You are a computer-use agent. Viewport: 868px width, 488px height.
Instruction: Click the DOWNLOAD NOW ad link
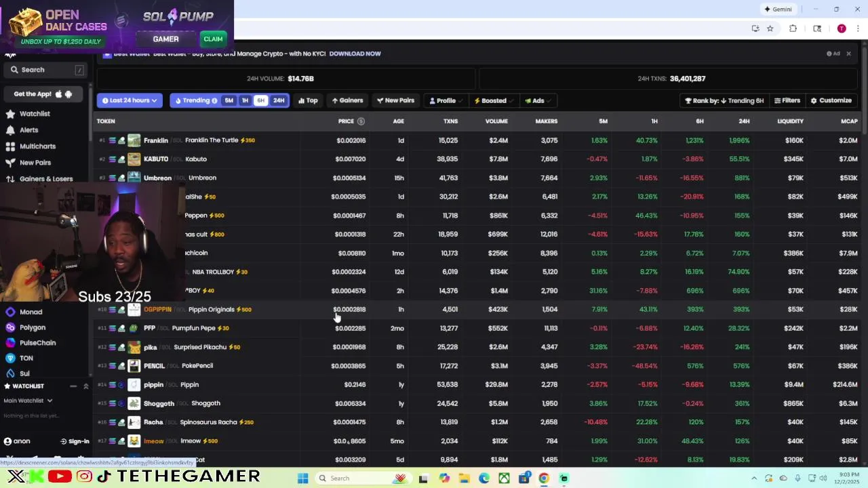pyautogui.click(x=355, y=54)
